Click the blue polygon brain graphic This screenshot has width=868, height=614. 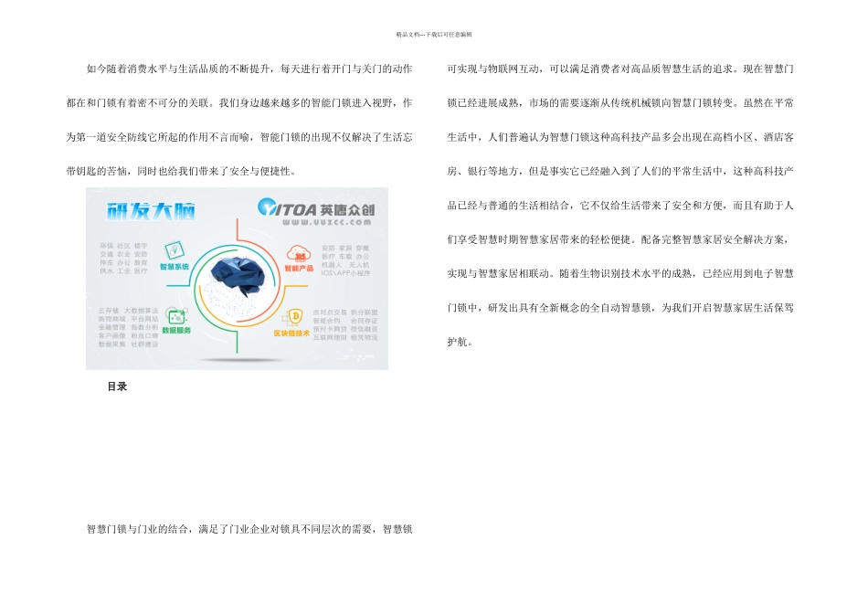[x=238, y=276]
